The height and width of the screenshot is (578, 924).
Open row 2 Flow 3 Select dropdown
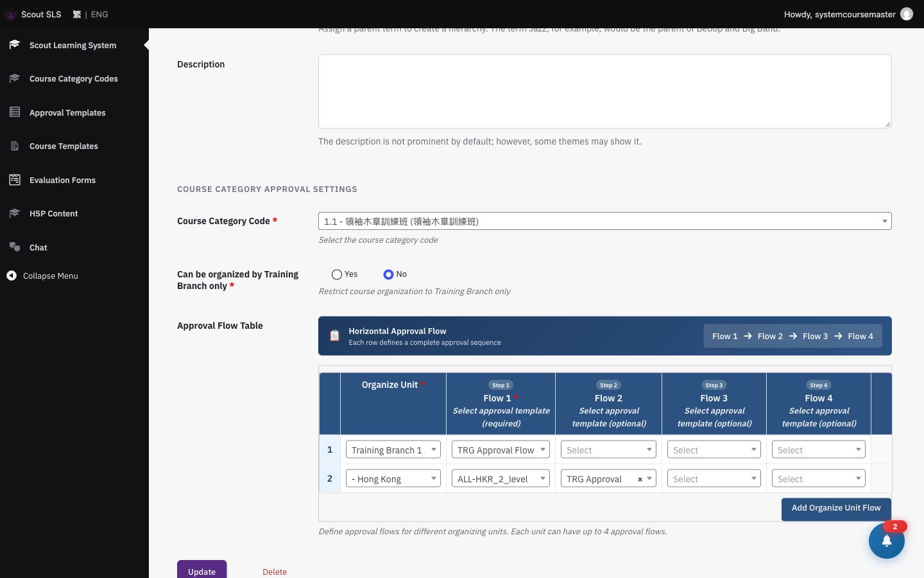pos(714,478)
